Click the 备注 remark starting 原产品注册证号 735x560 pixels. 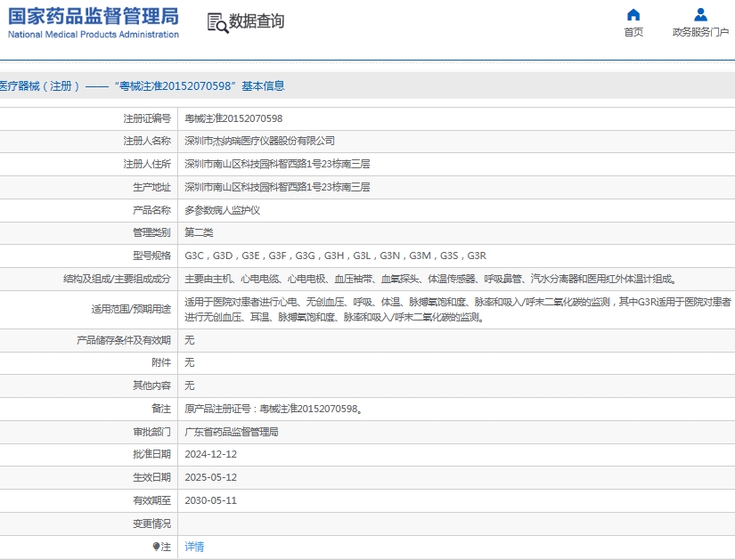274,410
